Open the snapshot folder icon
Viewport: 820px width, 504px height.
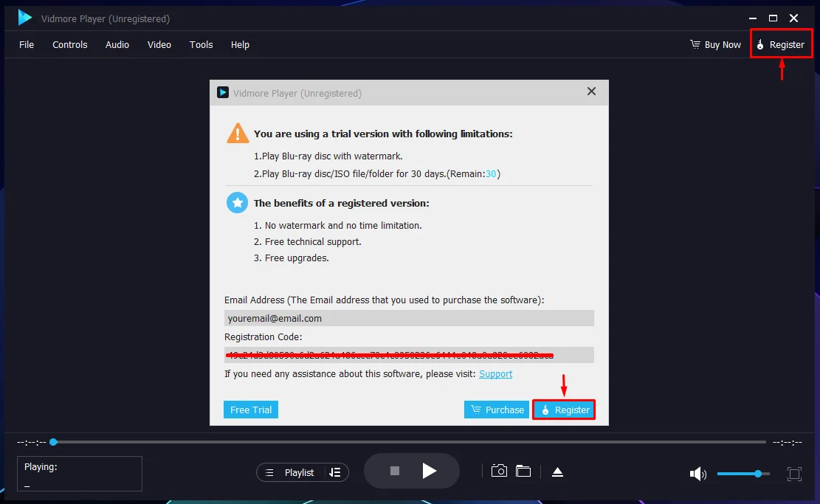click(523, 471)
